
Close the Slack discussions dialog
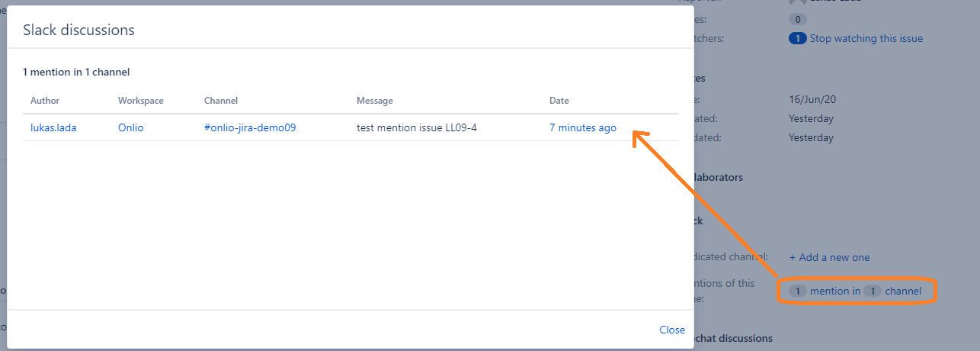pos(672,330)
